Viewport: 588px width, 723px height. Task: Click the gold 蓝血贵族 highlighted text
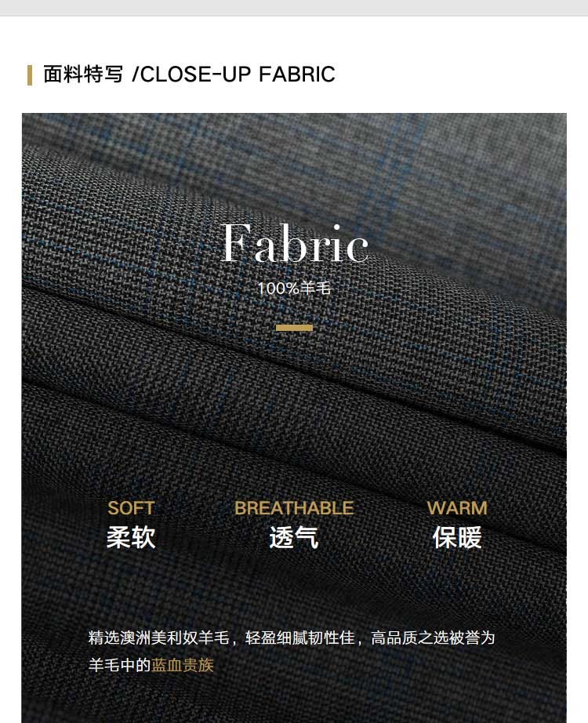click(x=183, y=665)
